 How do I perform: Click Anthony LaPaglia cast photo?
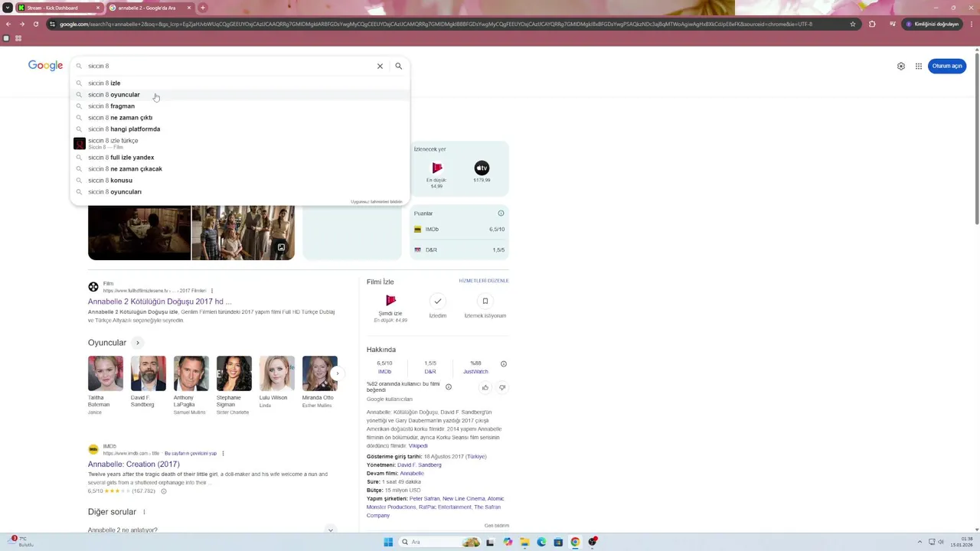tap(191, 373)
